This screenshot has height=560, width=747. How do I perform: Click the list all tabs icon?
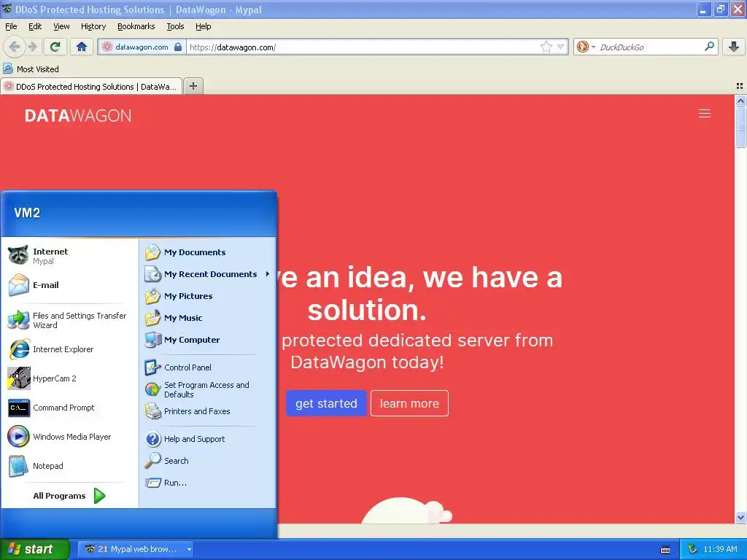[740, 86]
